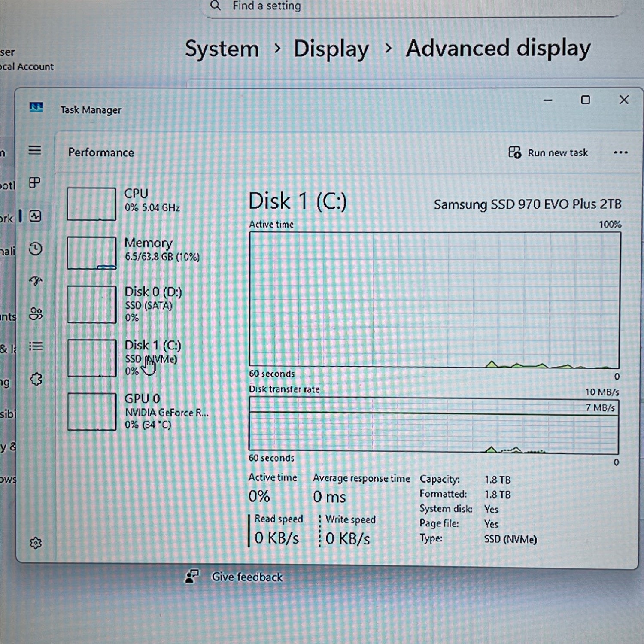Select the Disk 0 (D:) entry label

click(153, 292)
